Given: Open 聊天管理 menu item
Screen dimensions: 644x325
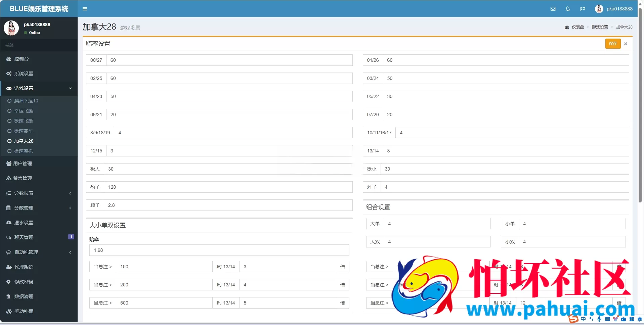Looking at the screenshot, I should [x=39, y=237].
